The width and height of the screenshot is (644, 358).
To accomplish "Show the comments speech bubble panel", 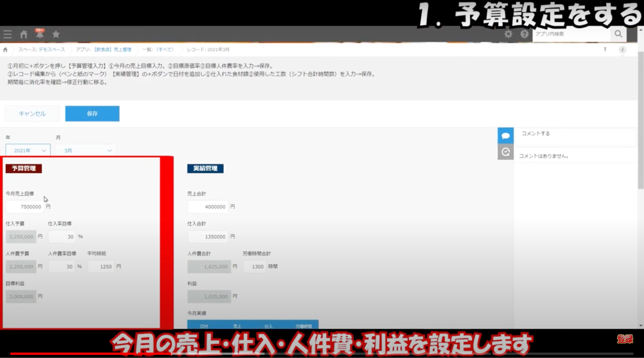I will pyautogui.click(x=505, y=136).
